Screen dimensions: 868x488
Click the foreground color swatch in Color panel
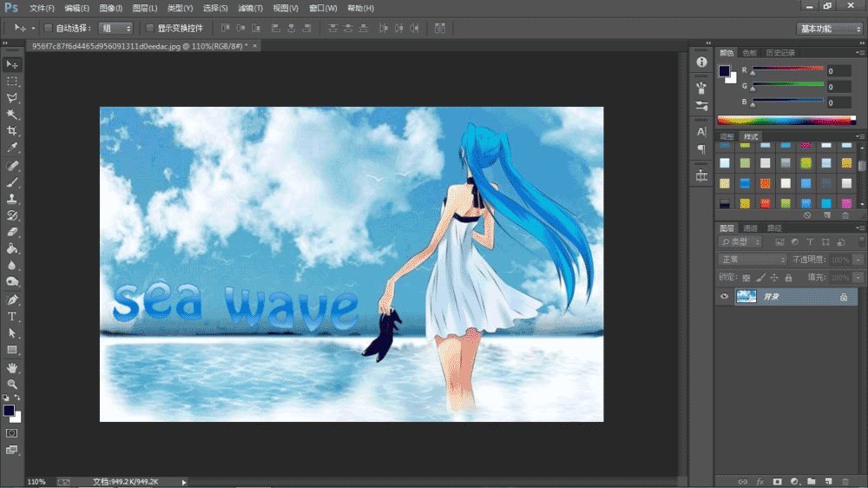[724, 71]
